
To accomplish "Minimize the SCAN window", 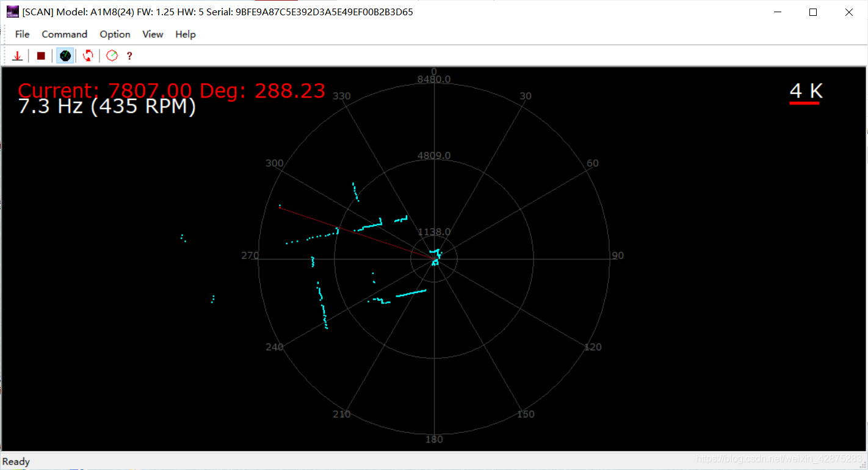I will point(778,12).
